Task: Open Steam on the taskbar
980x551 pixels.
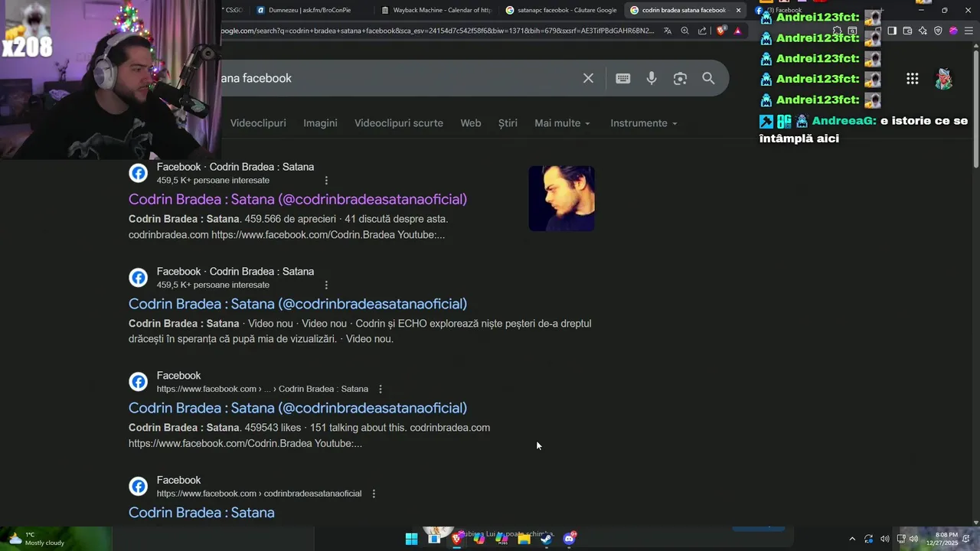Action: pos(546,539)
